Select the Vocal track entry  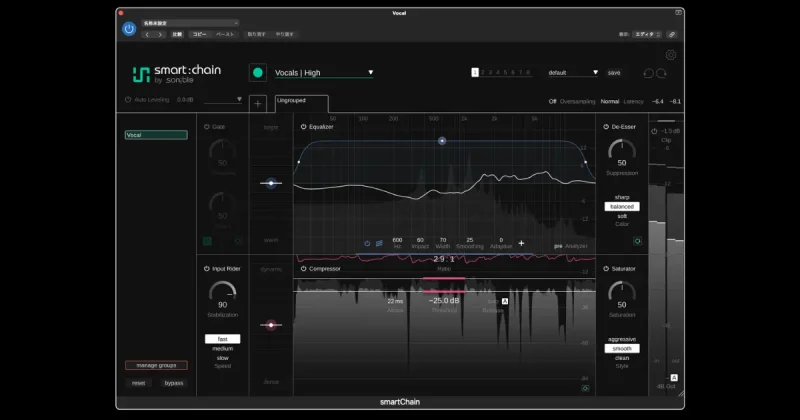coord(156,135)
